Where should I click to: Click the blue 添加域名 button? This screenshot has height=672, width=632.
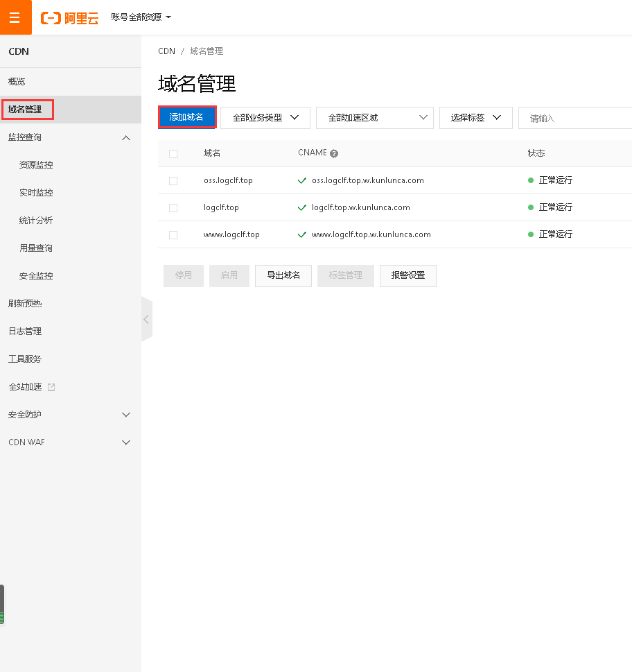coord(187,117)
